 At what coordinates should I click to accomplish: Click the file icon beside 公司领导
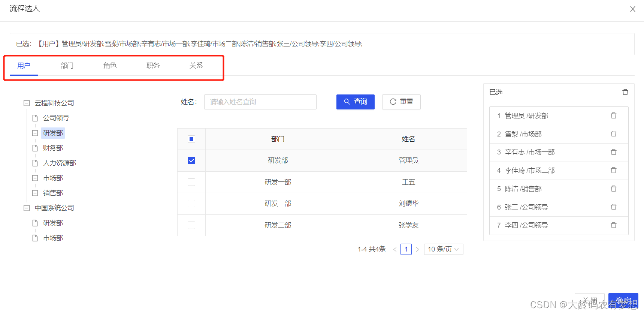(x=35, y=118)
